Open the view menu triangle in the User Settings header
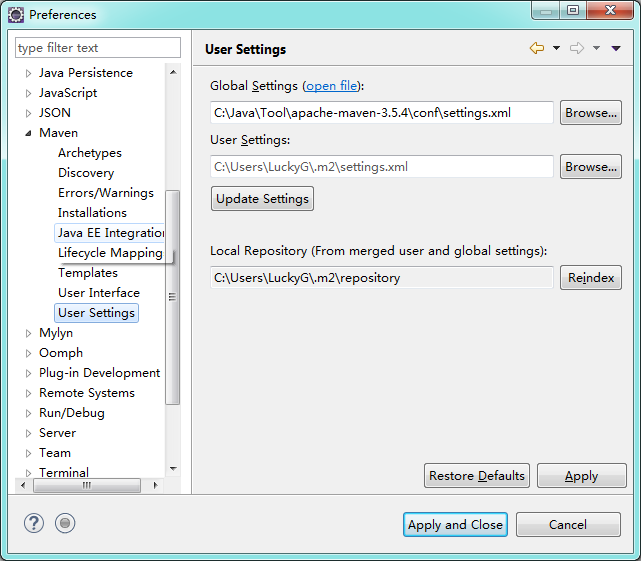 (616, 48)
